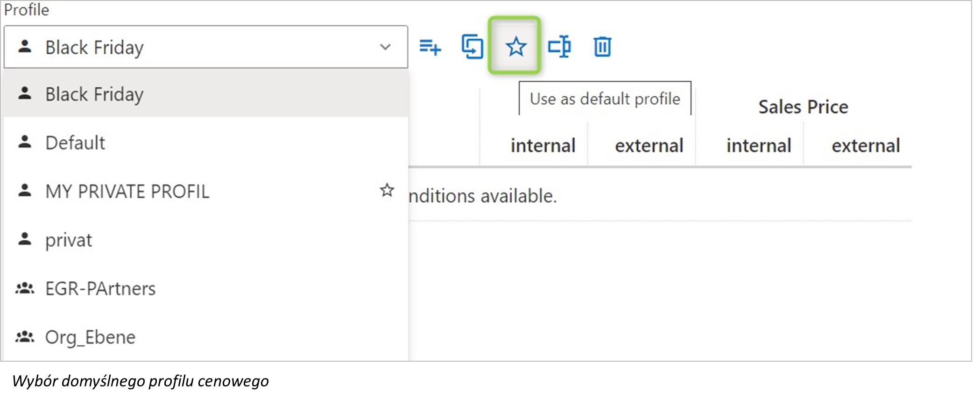The height and width of the screenshot is (393, 980).
Task: Collapse the Profile dropdown chevron
Action: tap(385, 47)
